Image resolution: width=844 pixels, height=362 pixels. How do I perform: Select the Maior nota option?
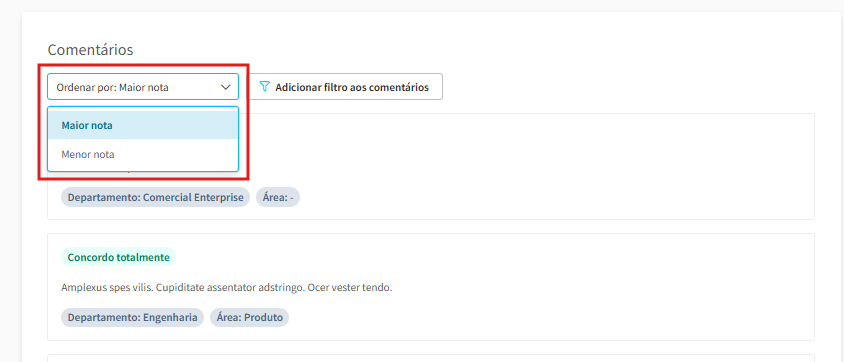pyautogui.click(x=143, y=125)
